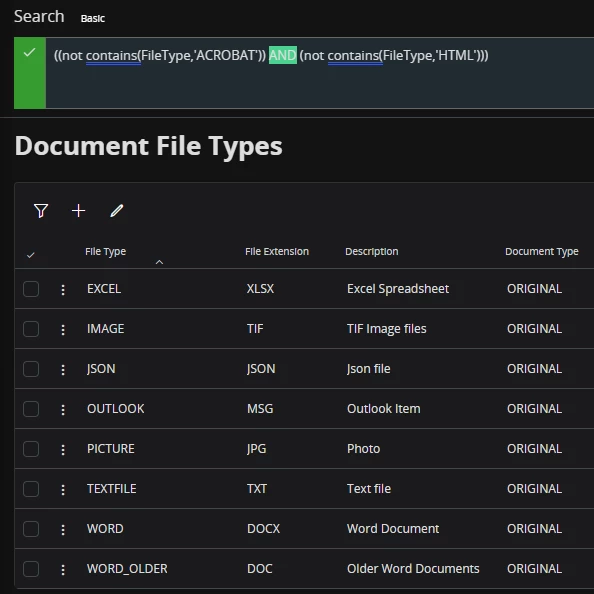Open three-dot menu for JSON row
The height and width of the screenshot is (594, 594).
[x=63, y=370]
